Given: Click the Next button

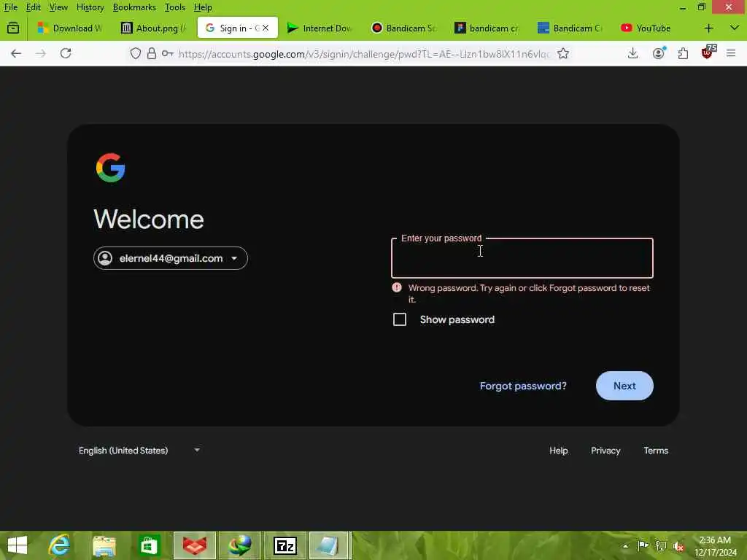Looking at the screenshot, I should 624,386.
